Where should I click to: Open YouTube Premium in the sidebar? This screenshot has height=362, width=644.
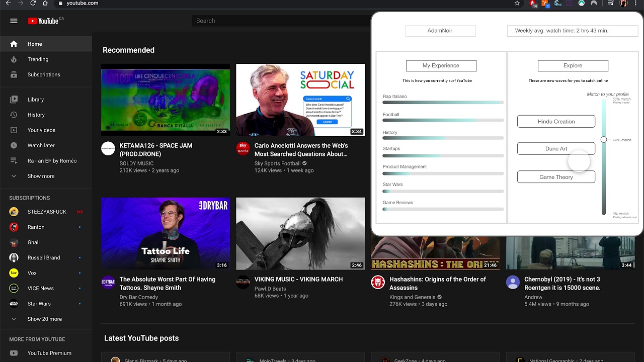tap(46, 353)
